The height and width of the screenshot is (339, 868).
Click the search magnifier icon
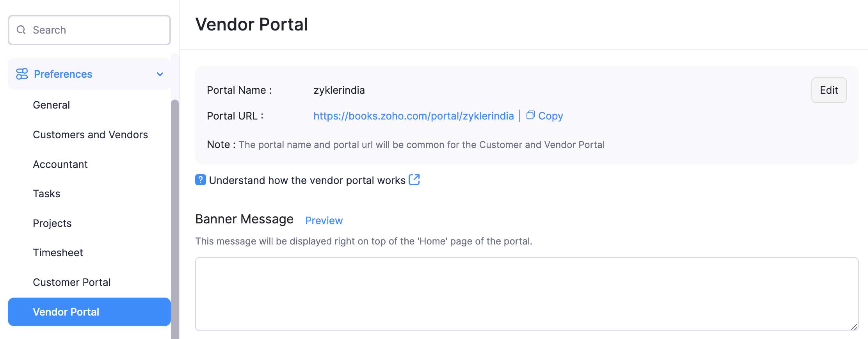coord(21,30)
